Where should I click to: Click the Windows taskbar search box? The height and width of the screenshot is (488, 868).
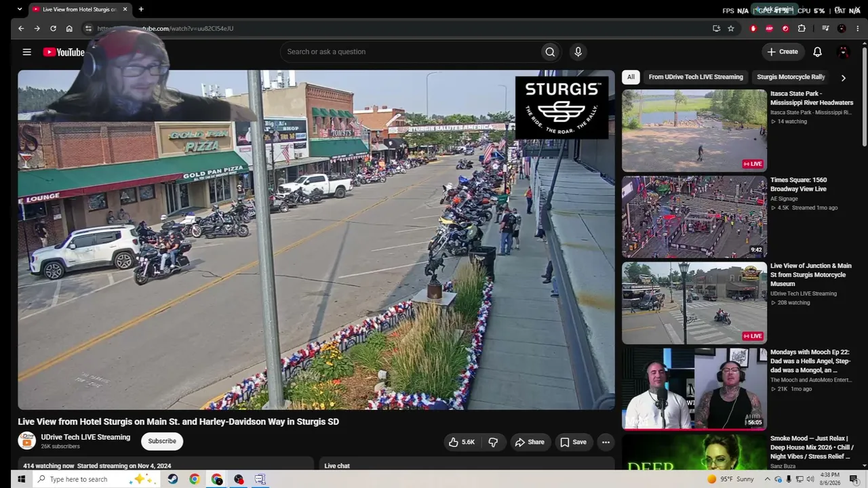(x=96, y=479)
